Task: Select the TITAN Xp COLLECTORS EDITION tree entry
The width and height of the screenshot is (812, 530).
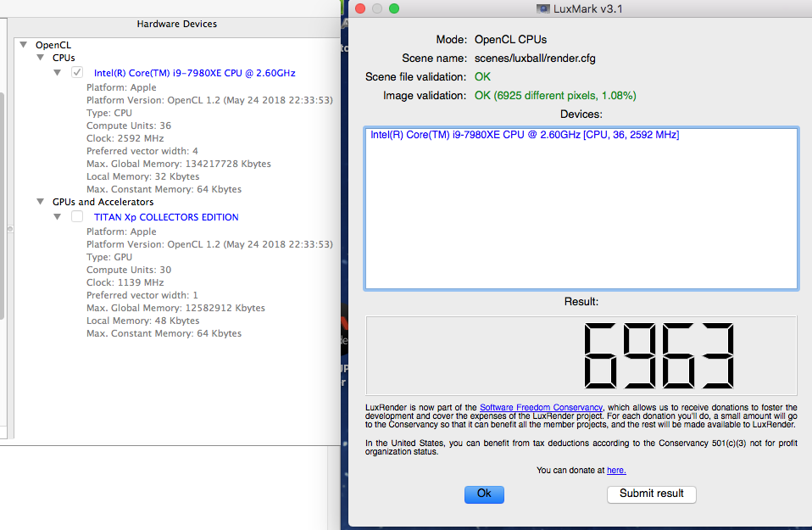Action: coord(166,217)
